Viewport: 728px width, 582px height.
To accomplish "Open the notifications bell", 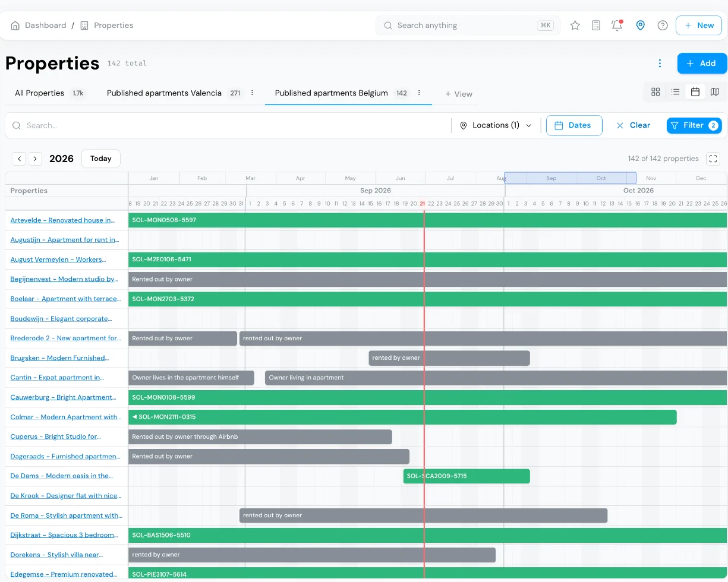I will click(x=617, y=26).
